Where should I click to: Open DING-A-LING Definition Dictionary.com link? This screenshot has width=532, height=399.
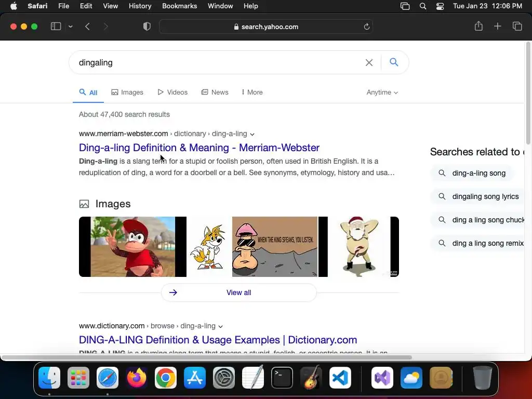click(x=218, y=340)
